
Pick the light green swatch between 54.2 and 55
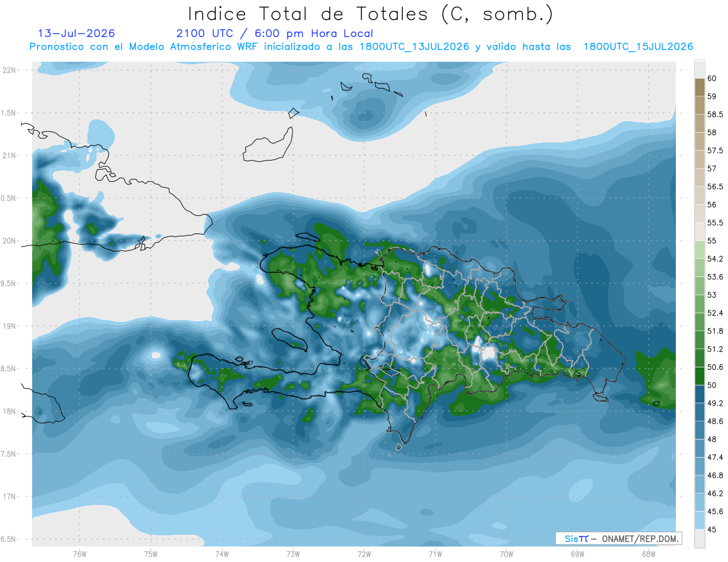[699, 250]
